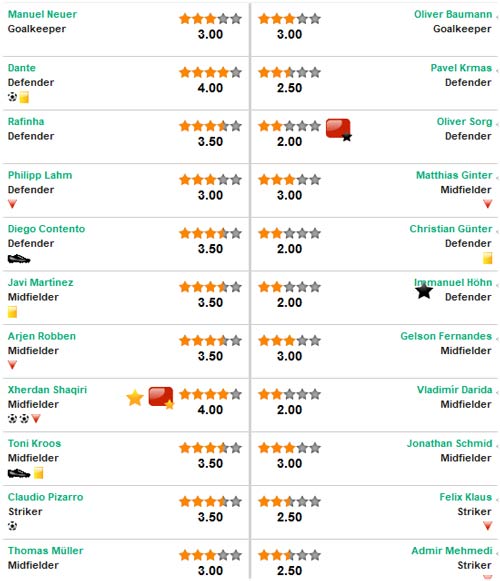Click the yellow card next to Dante's goal icon
Image resolution: width=500 pixels, height=581 pixels.
24,97
